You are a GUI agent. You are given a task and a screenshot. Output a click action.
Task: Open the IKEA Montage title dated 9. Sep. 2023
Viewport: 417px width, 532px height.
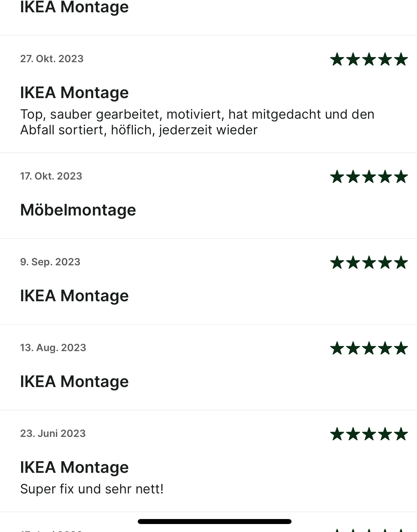(74, 296)
